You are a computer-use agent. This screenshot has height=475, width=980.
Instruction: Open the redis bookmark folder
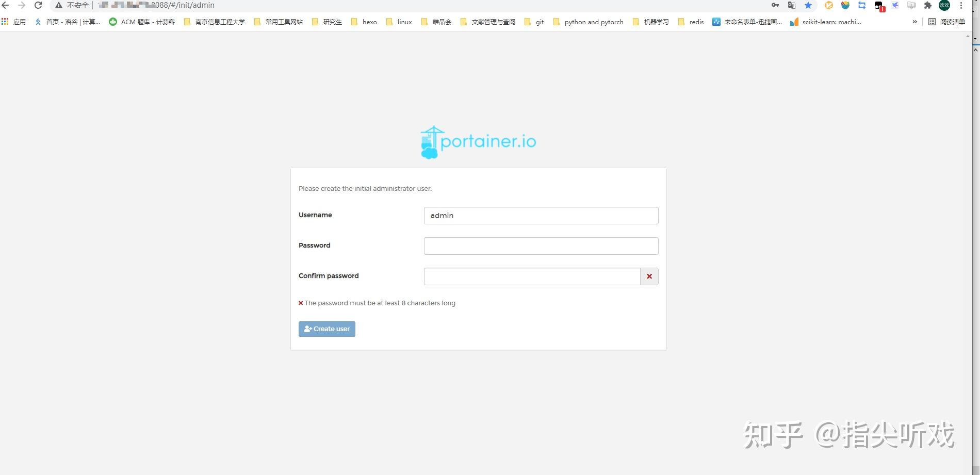tap(691, 22)
